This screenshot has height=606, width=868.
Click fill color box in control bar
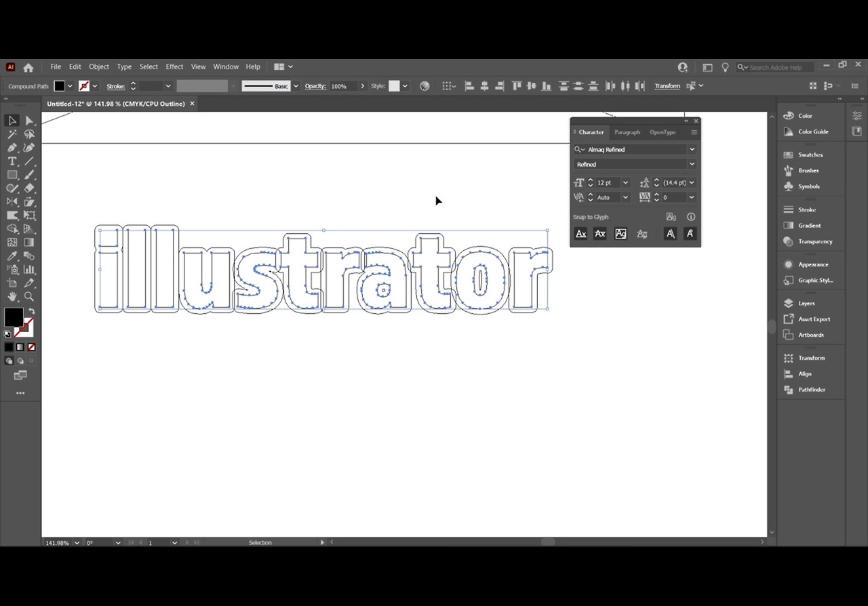tap(60, 86)
